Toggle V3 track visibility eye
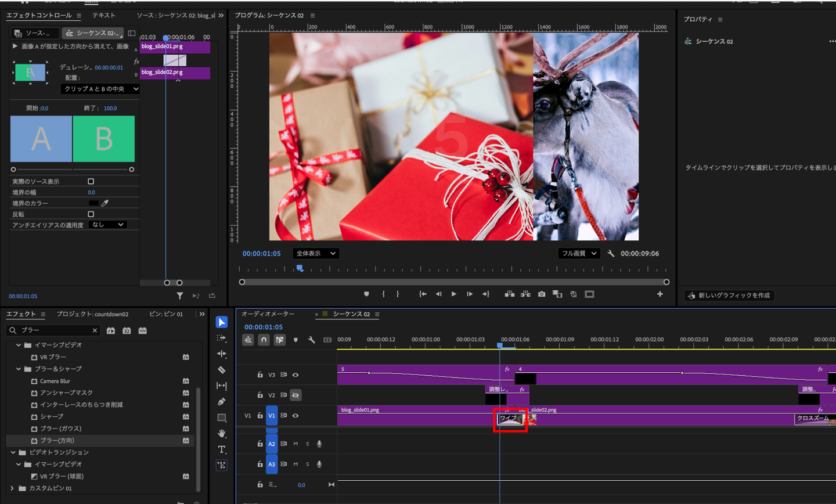Image resolution: width=836 pixels, height=504 pixels. (296, 375)
